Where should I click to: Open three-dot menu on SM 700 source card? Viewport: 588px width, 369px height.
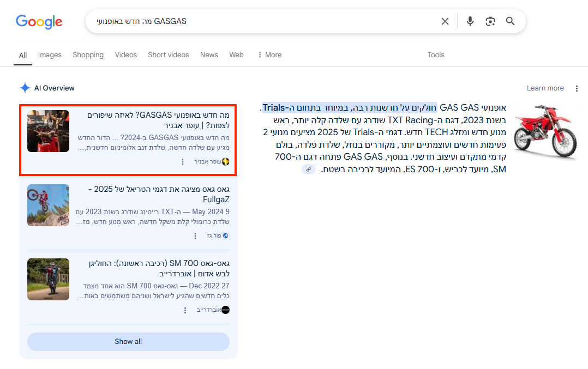[185, 310]
